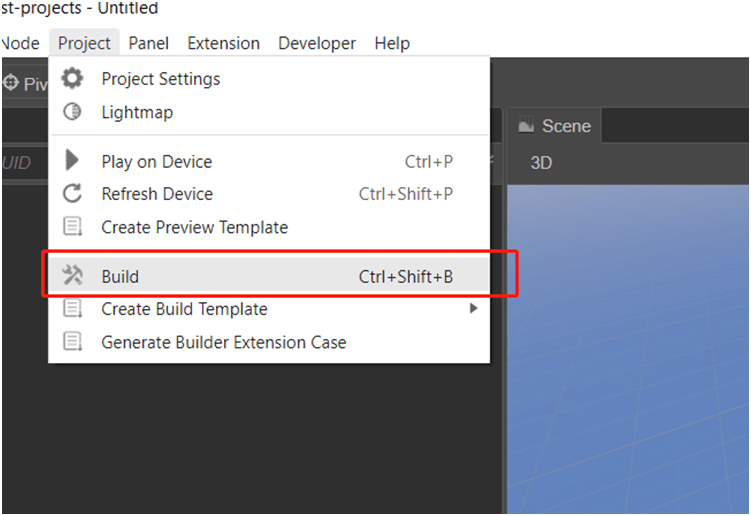Click the Generate Builder Extension Case icon
This screenshot has height=516, width=751.
tap(73, 342)
